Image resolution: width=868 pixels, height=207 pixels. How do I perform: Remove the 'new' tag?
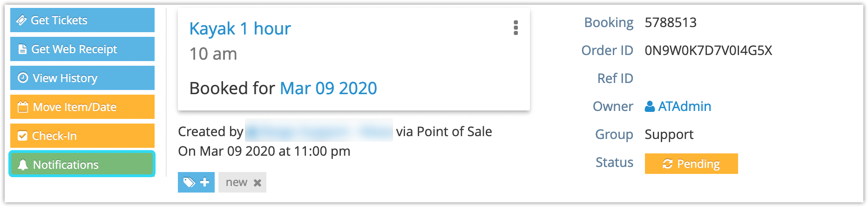click(x=257, y=183)
